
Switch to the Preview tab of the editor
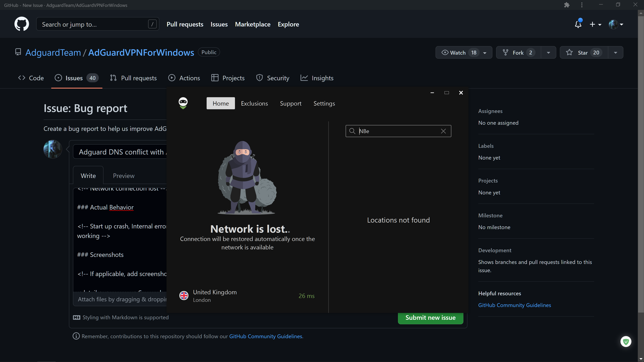tap(123, 176)
